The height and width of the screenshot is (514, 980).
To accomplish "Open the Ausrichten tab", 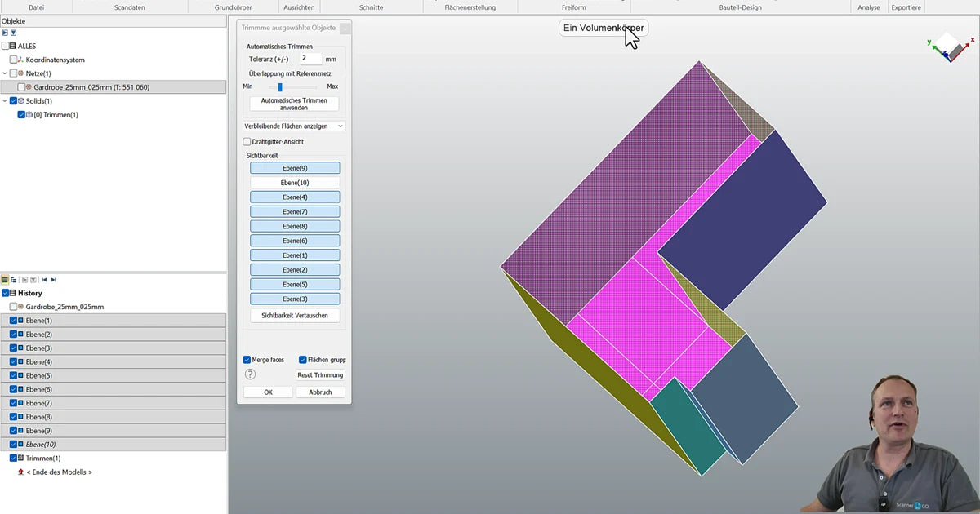I will [299, 7].
